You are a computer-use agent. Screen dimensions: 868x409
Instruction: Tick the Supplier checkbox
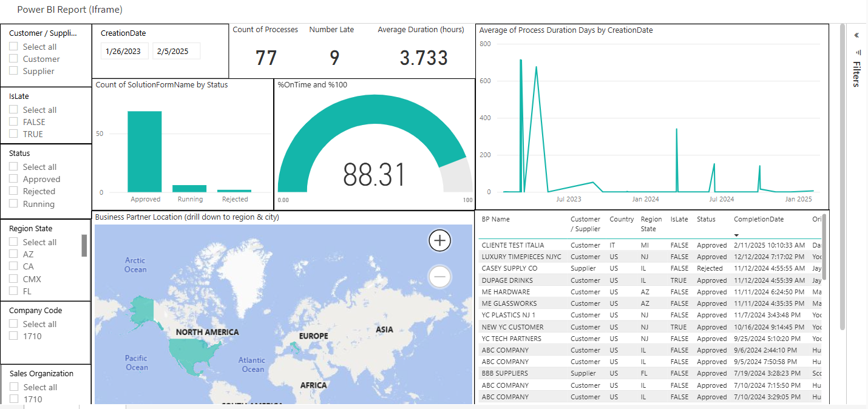coord(13,71)
